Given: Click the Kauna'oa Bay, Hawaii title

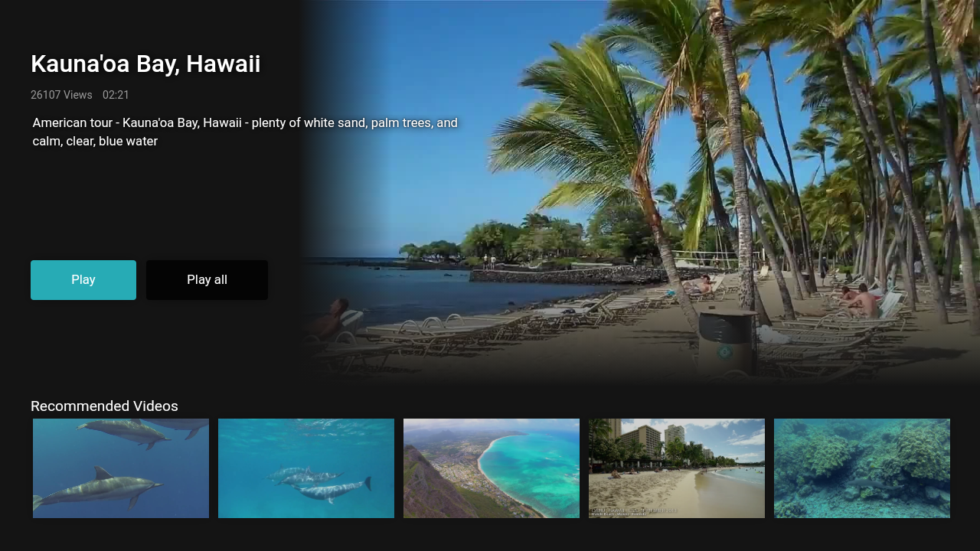Looking at the screenshot, I should (x=145, y=64).
